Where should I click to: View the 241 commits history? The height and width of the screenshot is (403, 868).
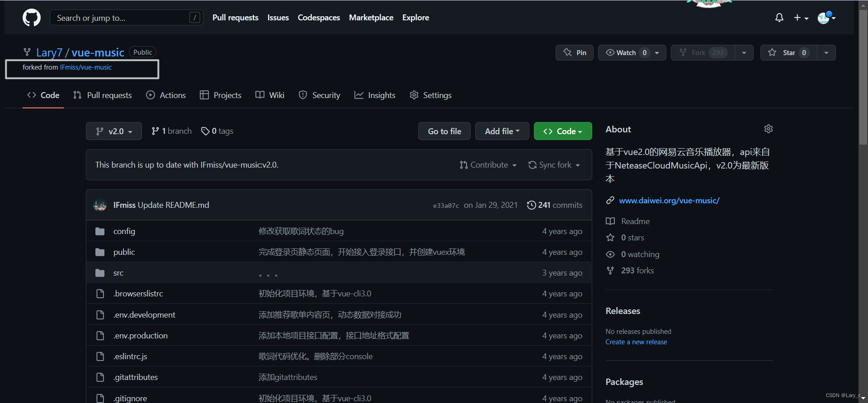point(555,205)
